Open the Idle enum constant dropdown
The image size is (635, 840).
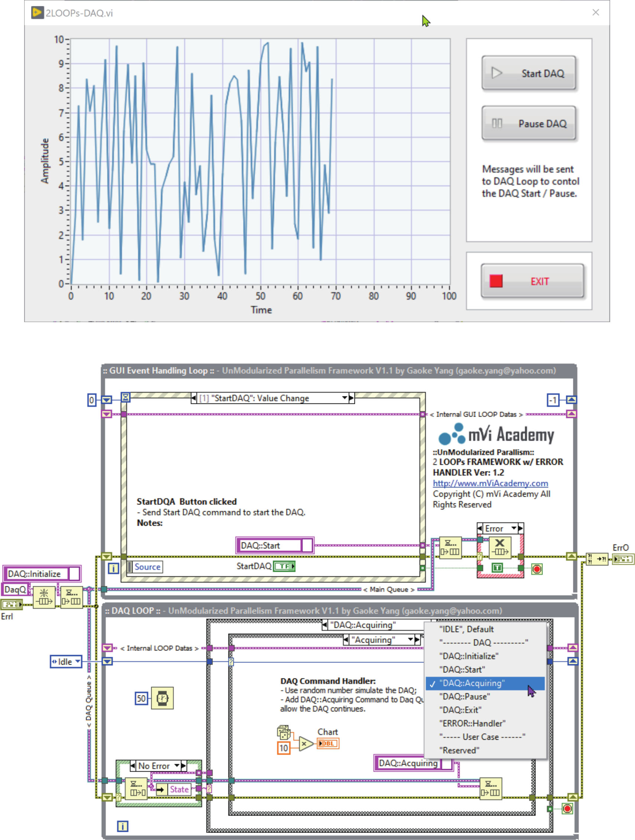coord(78,662)
